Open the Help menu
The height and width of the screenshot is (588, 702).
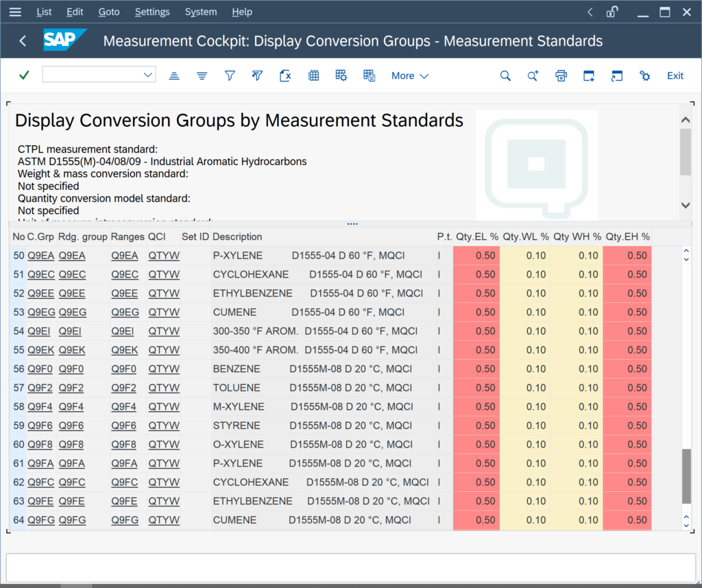pos(242,12)
